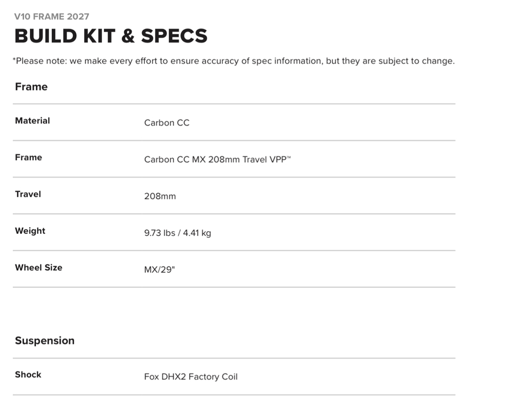Click the Material row label
The height and width of the screenshot is (399, 532).
tap(32, 121)
